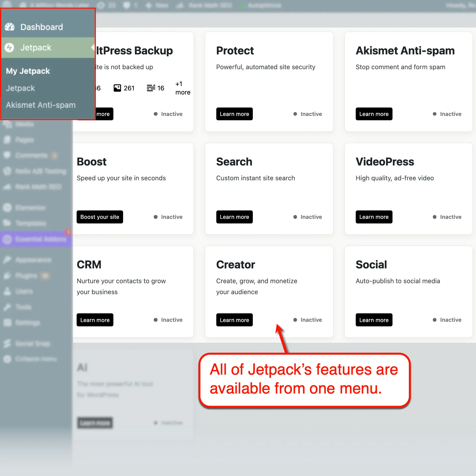Click Learn more on the Social card
This screenshot has width=476, height=476.
[374, 320]
